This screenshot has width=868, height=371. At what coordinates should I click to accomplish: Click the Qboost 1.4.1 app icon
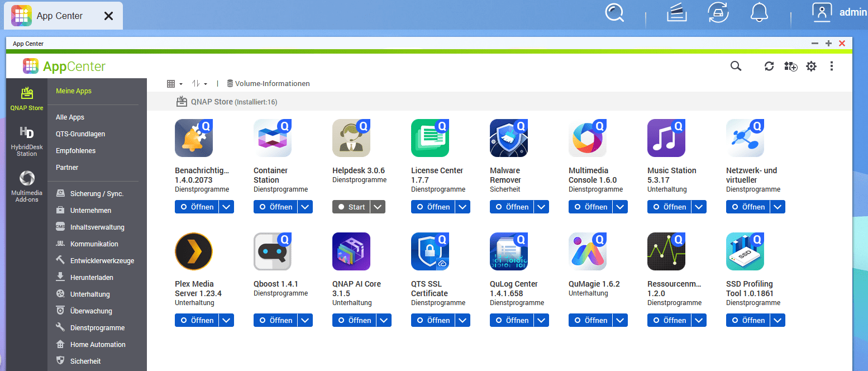tap(273, 251)
